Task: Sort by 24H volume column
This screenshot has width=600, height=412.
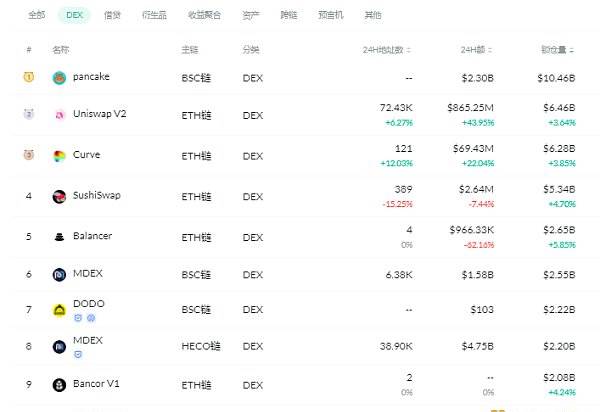Action: coord(476,50)
